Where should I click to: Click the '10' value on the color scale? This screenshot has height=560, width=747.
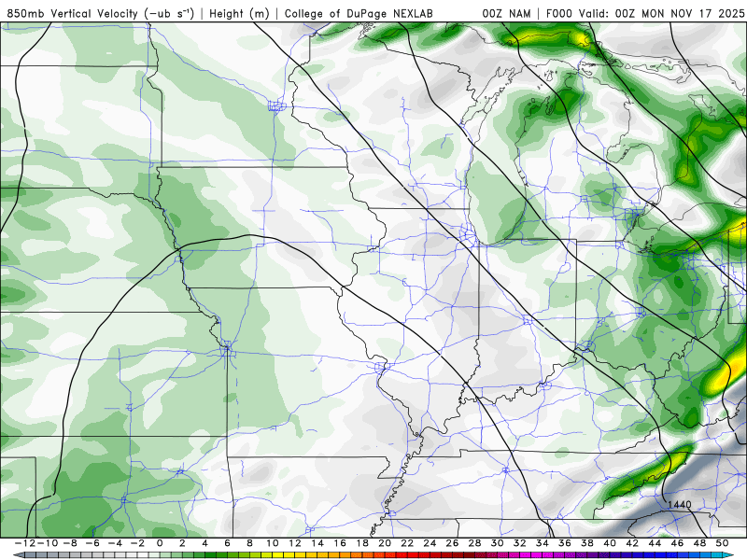pos(272,543)
